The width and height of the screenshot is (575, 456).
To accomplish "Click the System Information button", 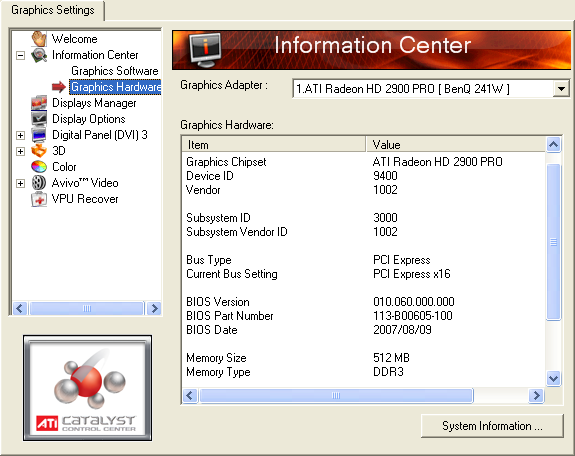I will [492, 426].
